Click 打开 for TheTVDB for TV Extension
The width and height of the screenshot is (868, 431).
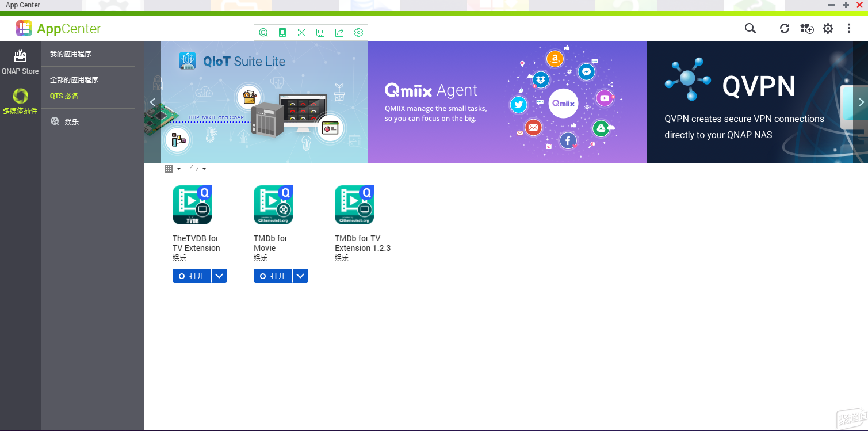tap(192, 276)
